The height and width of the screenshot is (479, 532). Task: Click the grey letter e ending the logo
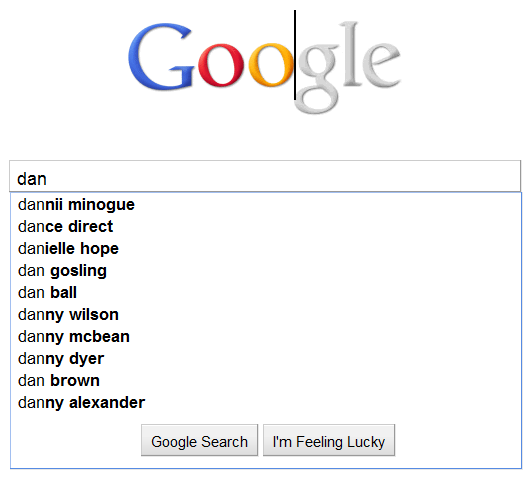pos(381,65)
